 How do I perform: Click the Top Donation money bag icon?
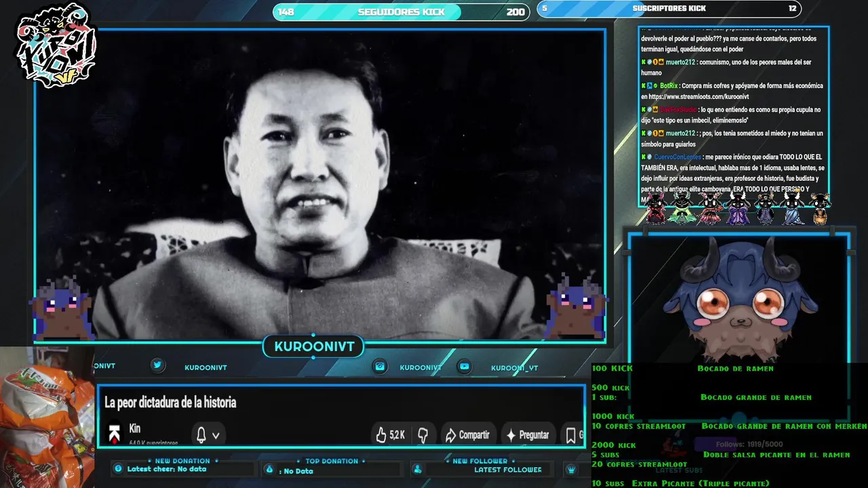tap(269, 469)
